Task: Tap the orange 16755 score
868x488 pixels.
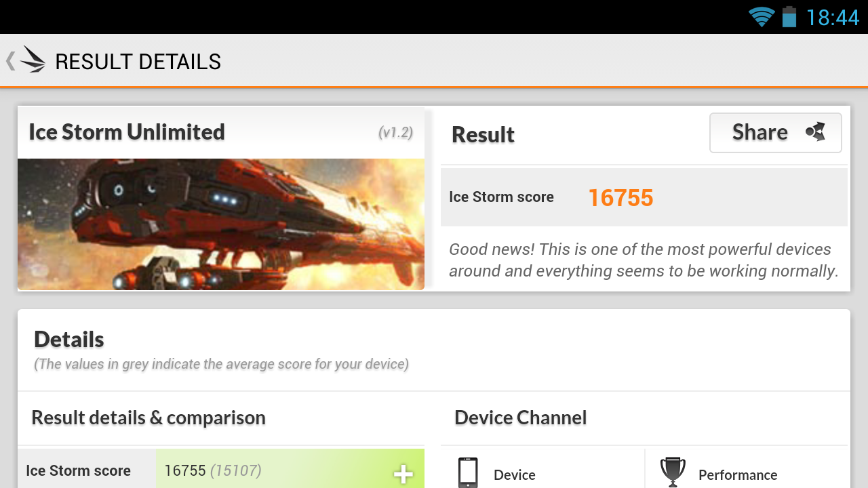Action: [x=620, y=198]
